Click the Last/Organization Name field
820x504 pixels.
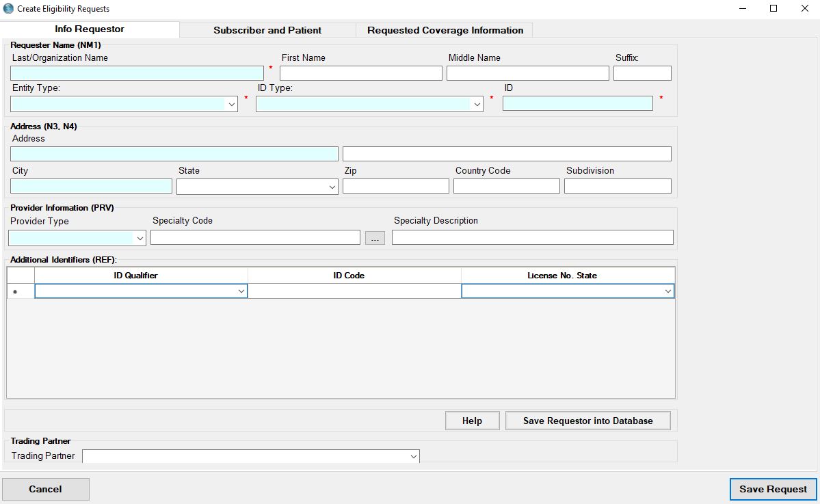[x=137, y=73]
